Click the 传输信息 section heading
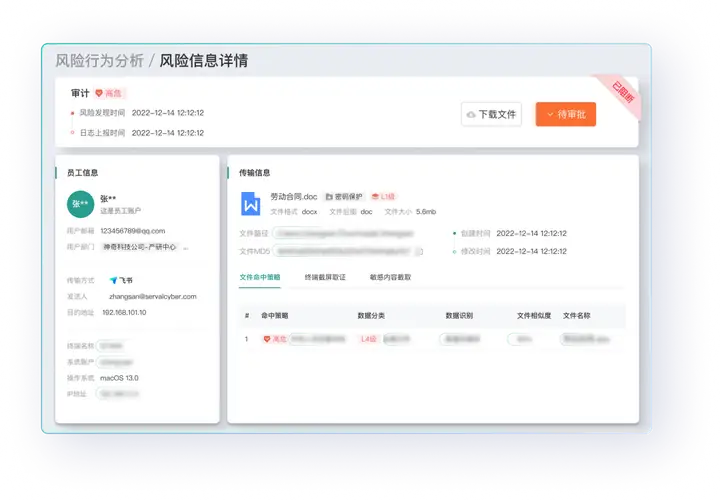The width and height of the screenshot is (720, 500). click(254, 173)
